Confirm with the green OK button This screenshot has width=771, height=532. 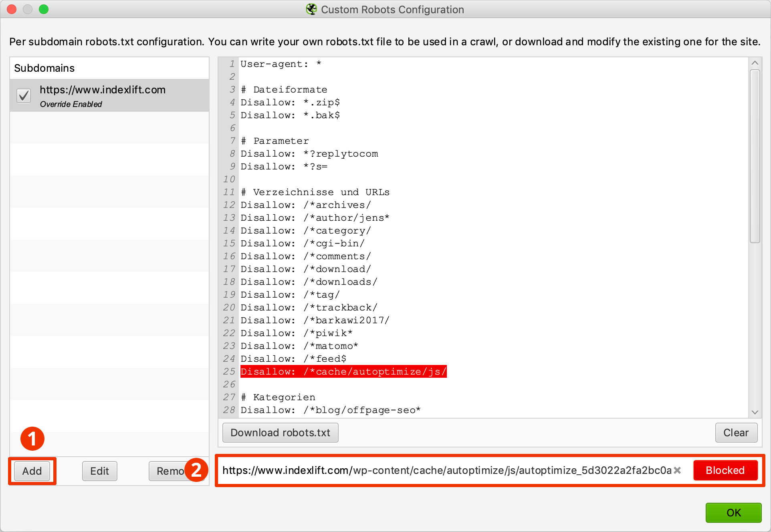coord(733,513)
